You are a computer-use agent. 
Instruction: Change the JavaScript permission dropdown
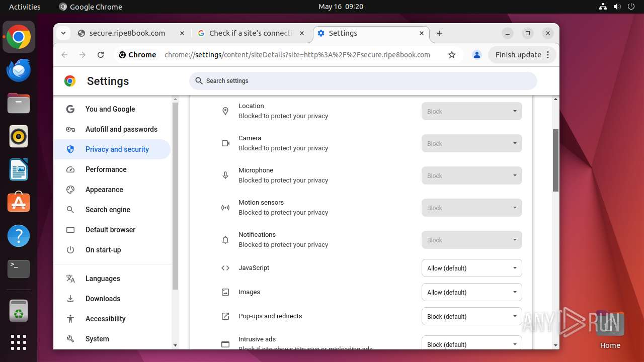(x=471, y=268)
